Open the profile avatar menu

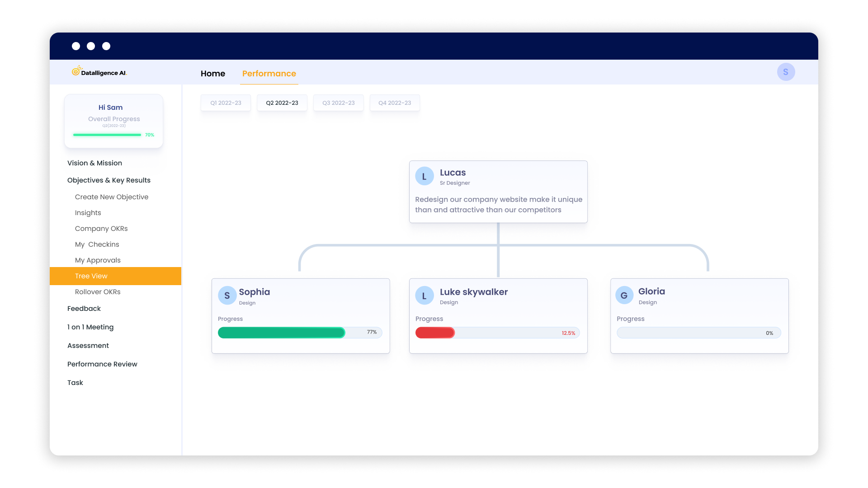click(786, 72)
